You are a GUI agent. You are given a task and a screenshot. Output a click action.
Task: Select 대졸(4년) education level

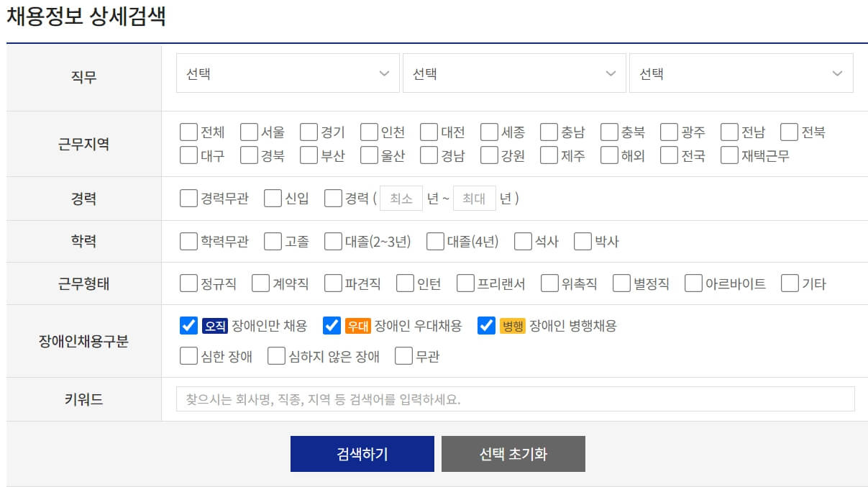[x=434, y=241]
